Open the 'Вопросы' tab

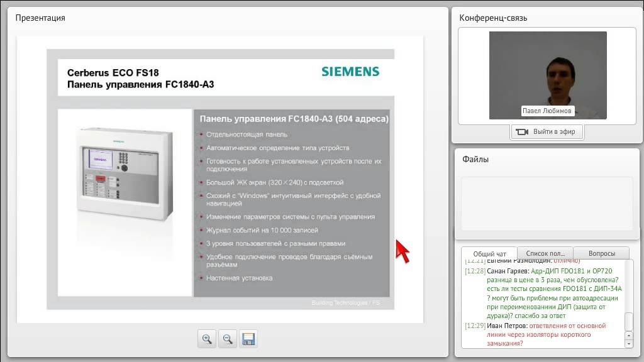pyautogui.click(x=601, y=253)
